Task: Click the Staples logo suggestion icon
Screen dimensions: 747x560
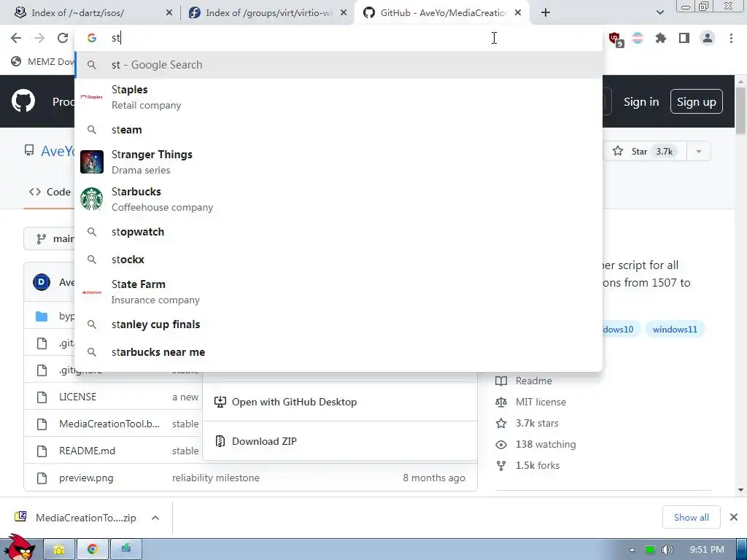Action: pyautogui.click(x=91, y=97)
